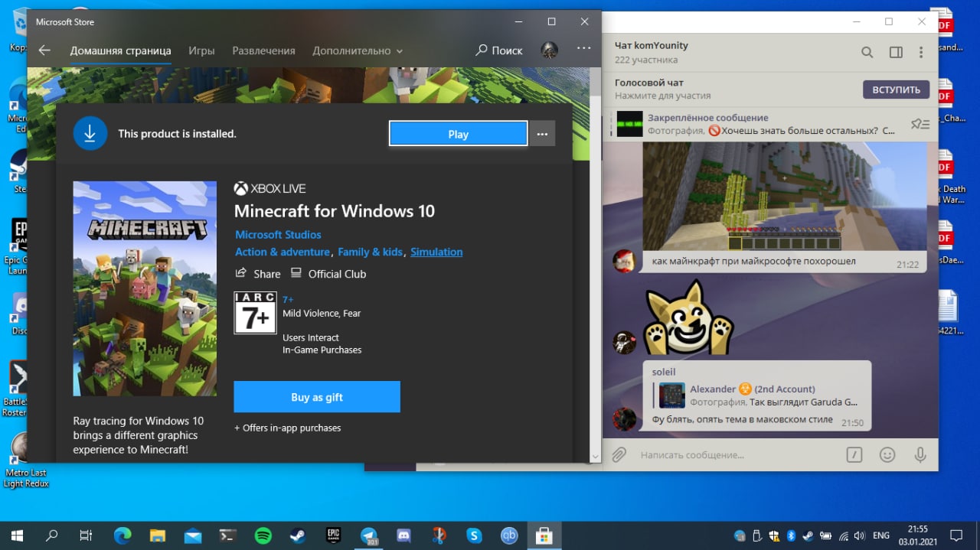Screen dimensions: 980x550
Task: Open the Windows Start menu
Action: [17, 535]
